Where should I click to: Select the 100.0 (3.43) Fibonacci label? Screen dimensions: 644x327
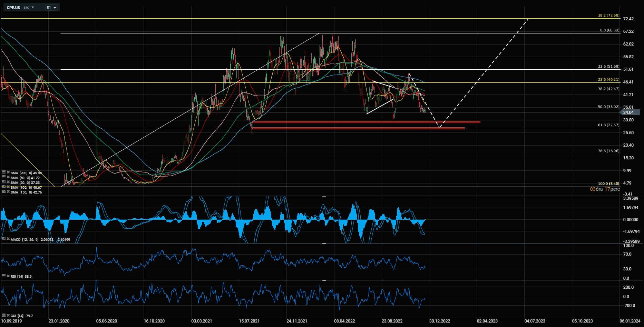(x=609, y=184)
